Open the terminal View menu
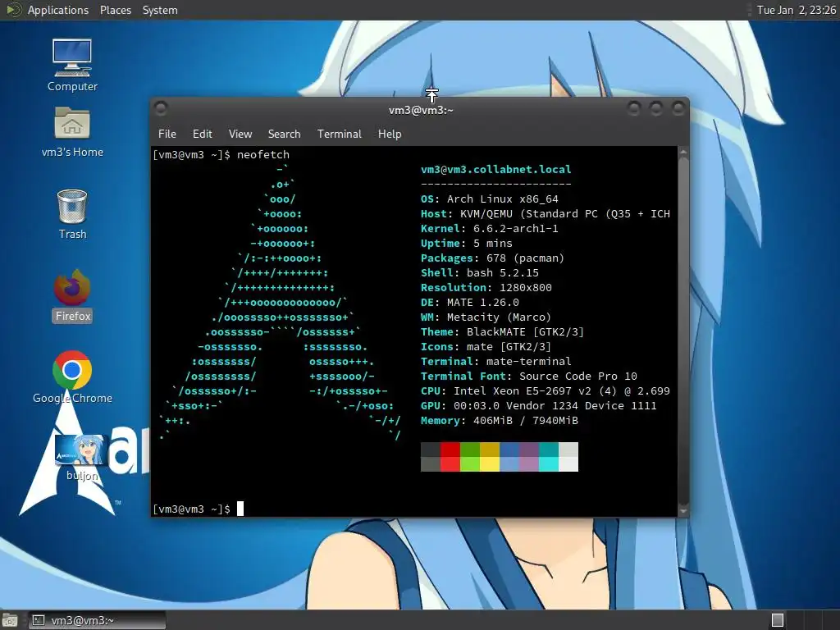 240,134
